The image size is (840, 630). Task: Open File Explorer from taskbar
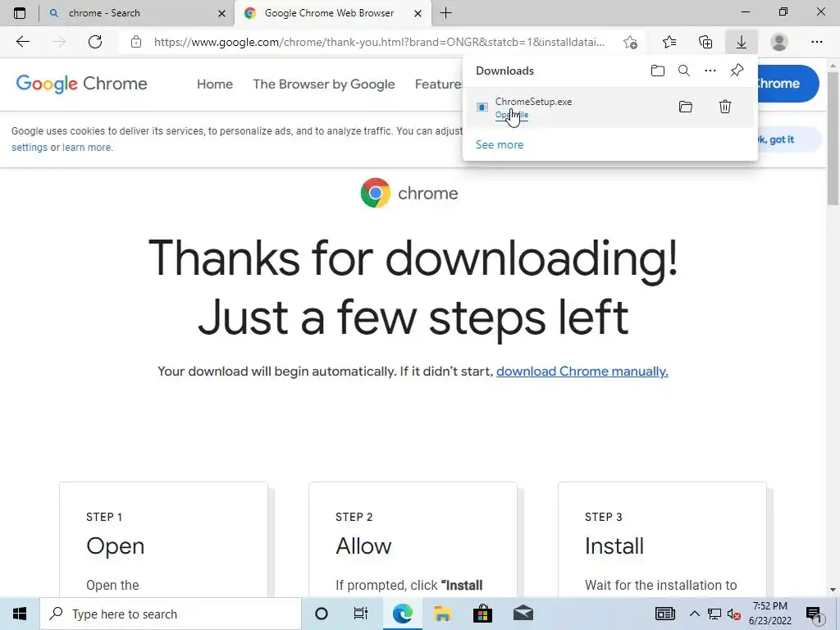pyautogui.click(x=442, y=614)
